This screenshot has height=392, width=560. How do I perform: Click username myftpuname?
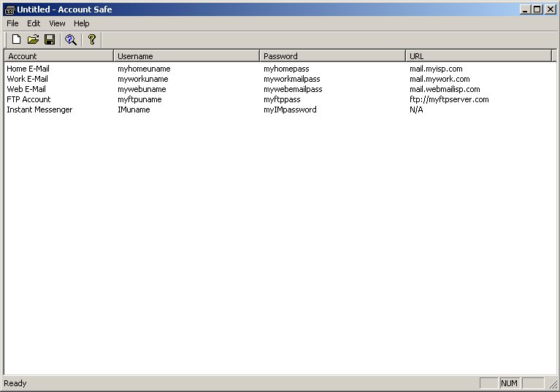point(139,99)
